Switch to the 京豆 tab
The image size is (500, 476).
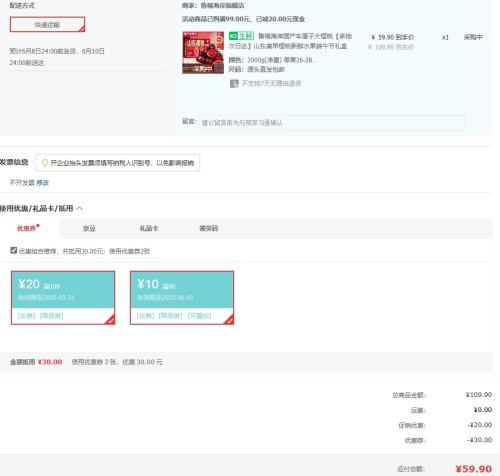point(89,228)
